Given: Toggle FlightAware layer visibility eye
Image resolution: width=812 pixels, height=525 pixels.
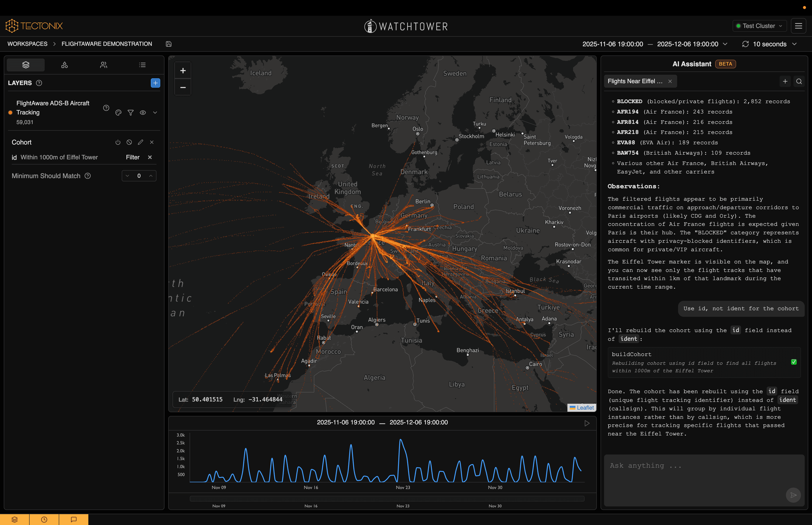Looking at the screenshot, I should point(143,113).
